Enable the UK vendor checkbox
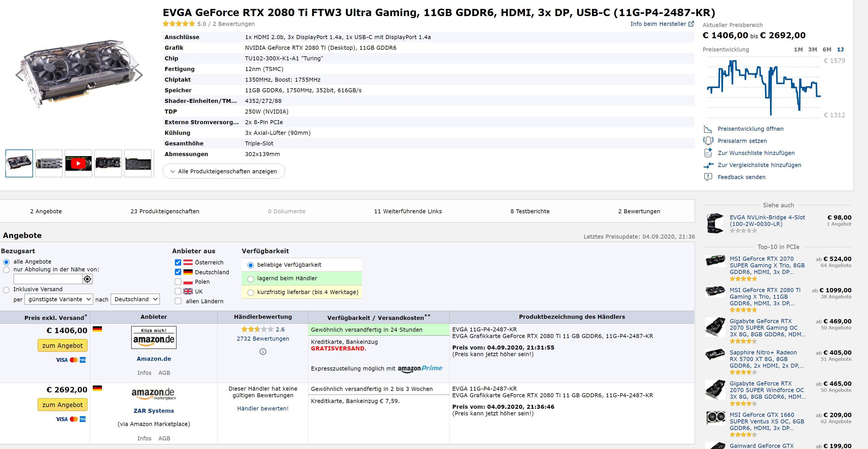Image resolution: width=868 pixels, height=449 pixels. 178,291
